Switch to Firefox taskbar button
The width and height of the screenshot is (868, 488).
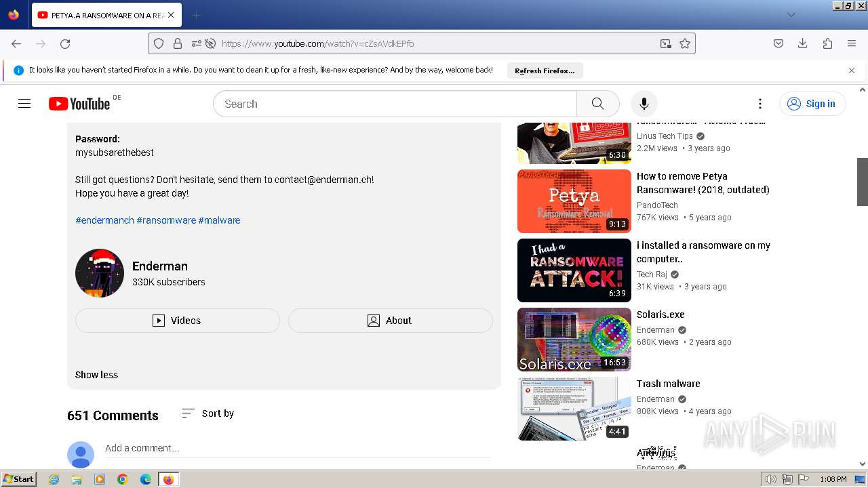(x=168, y=479)
